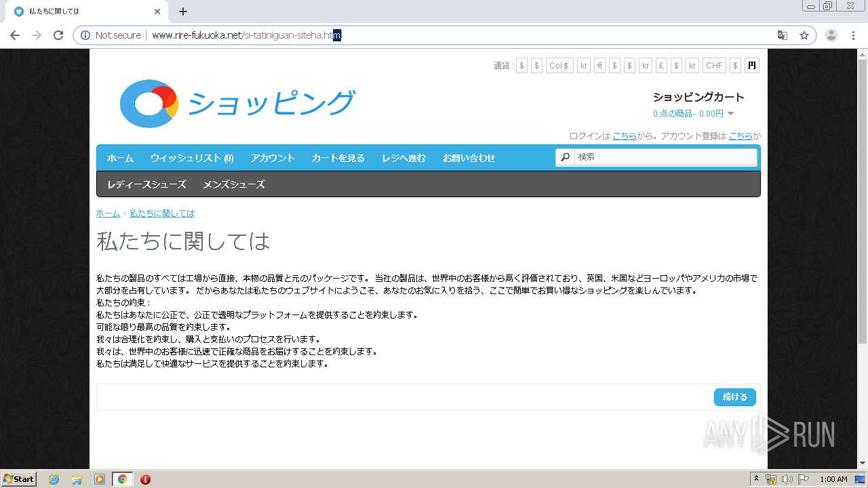
Task: Select the Col$ currency
Action: pos(559,66)
